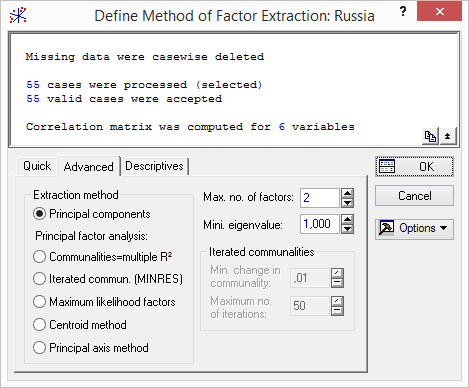Click the Maximum no. of iterations field
This screenshot has height=388, width=469.
coord(310,306)
